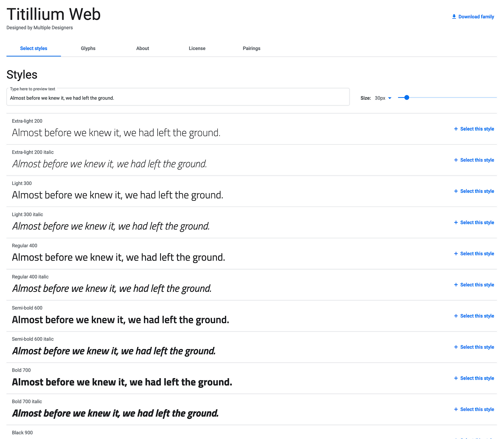Select this style for Regular 400 italic
The width and height of the screenshot is (504, 439).
coord(477,285)
